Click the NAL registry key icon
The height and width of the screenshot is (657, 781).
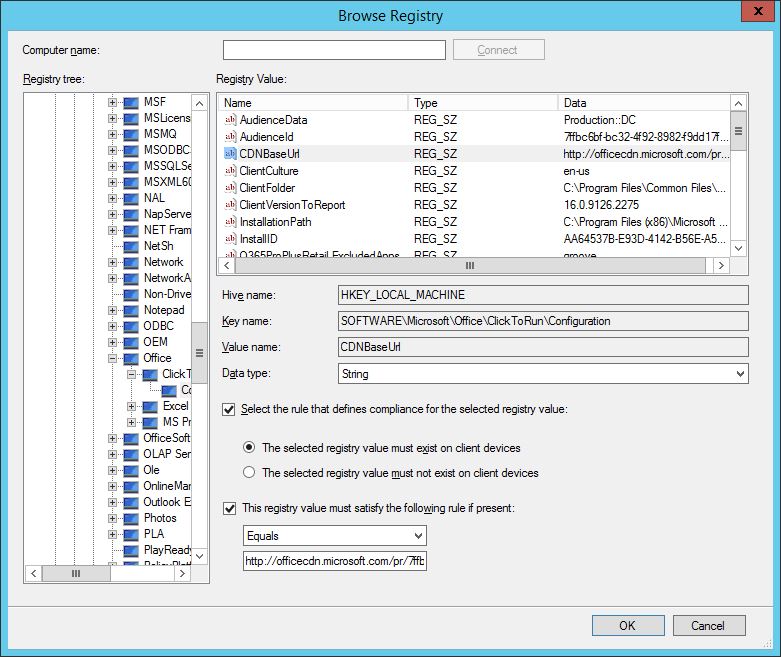[x=131, y=198]
